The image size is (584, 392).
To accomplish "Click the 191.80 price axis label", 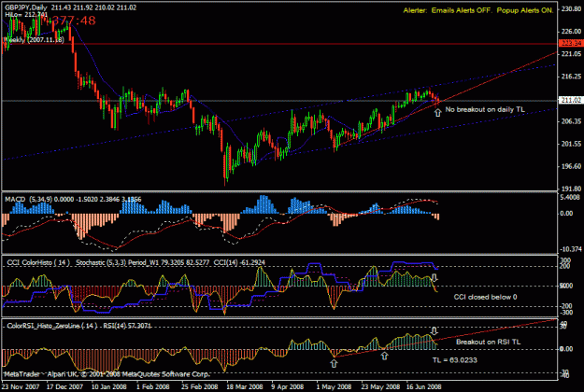I will [571, 189].
